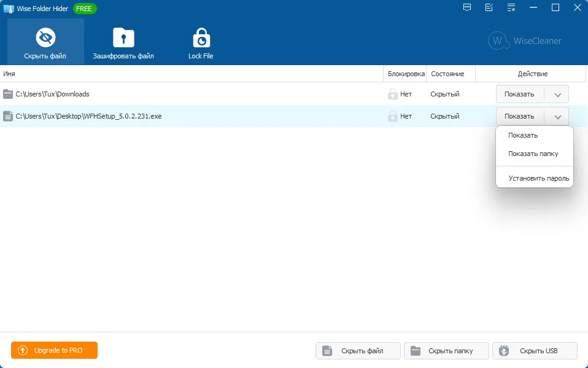The height and width of the screenshot is (368, 588).
Task: Click the folder icon of Downloads row
Action: pyautogui.click(x=8, y=94)
